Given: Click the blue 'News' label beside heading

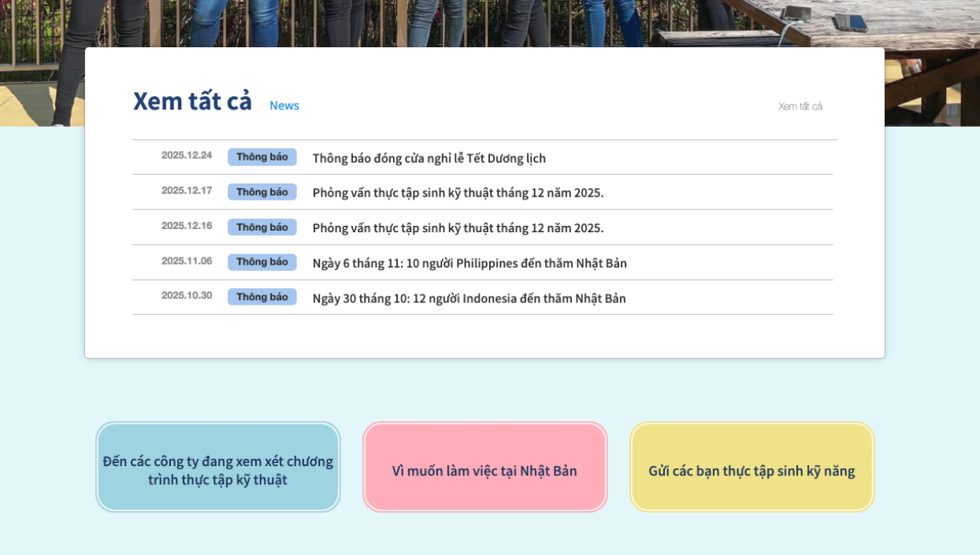Looking at the screenshot, I should [x=284, y=105].
